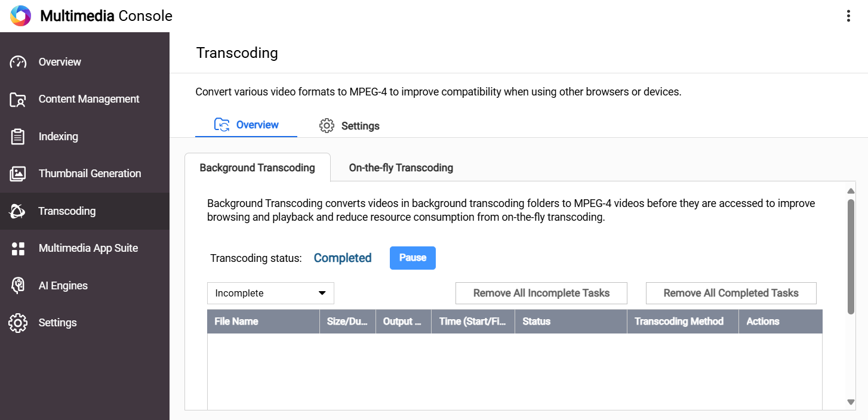Screen dimensions: 868x420
Task: Pause the background transcoding
Action: (413, 258)
